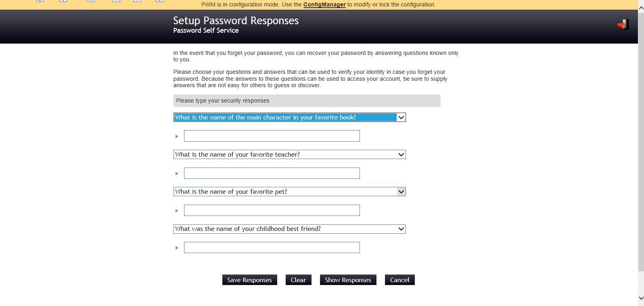
Task: Click the vertical scrollbar track
Action: (641, 161)
